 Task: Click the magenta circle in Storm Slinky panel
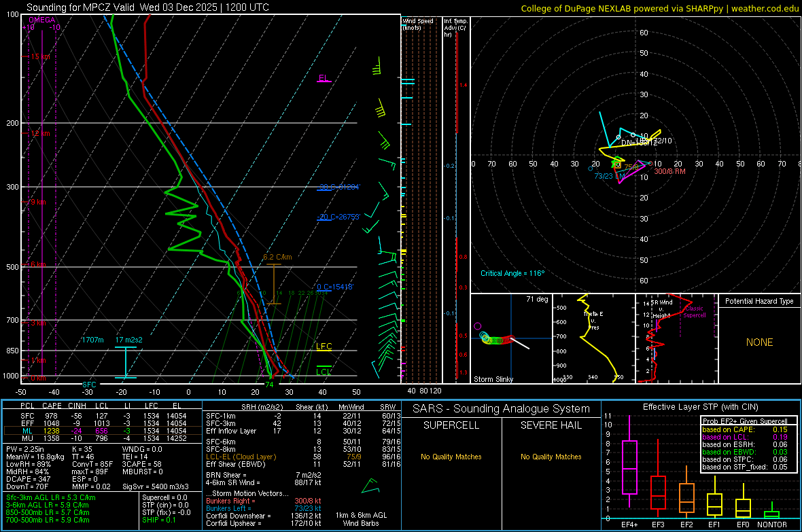(478, 326)
